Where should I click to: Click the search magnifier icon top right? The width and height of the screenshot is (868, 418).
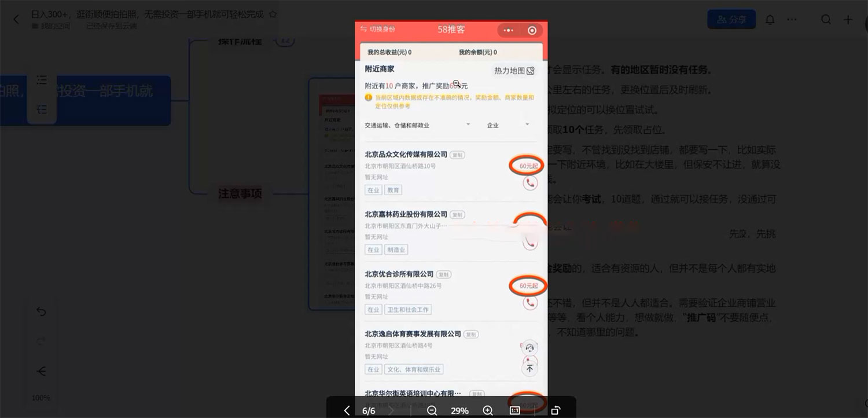click(826, 19)
